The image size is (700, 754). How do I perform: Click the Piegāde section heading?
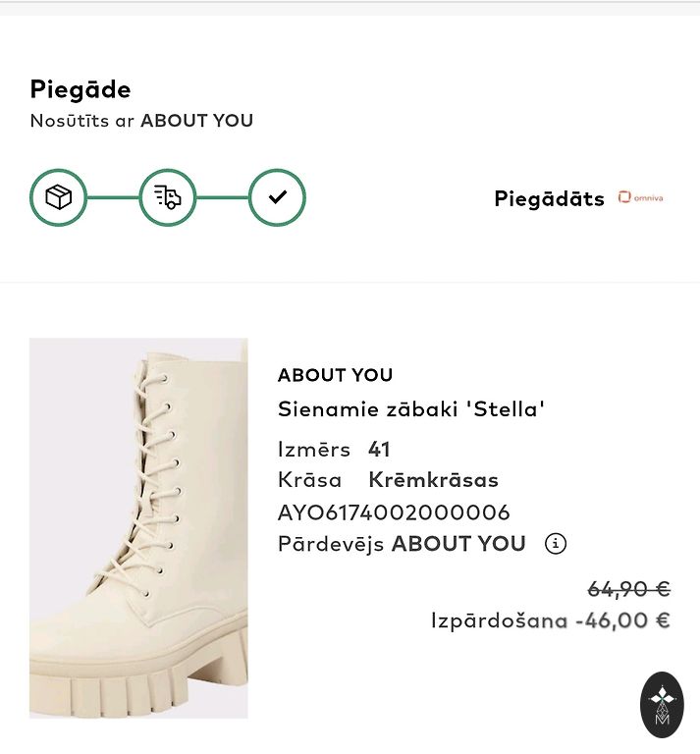pos(81,90)
